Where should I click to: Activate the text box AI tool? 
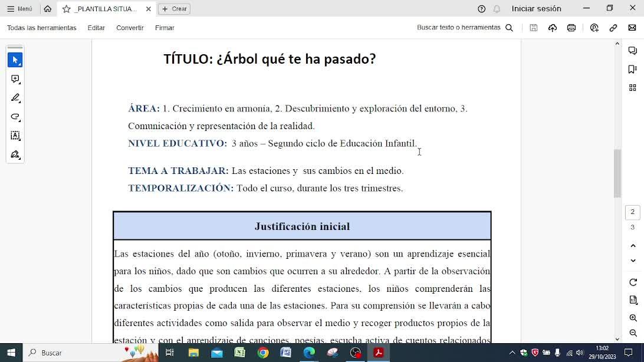tap(15, 136)
